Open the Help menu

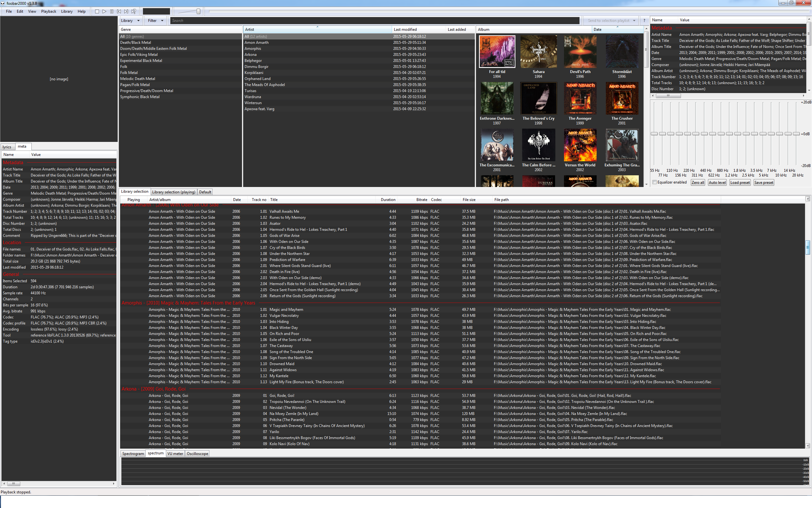(82, 11)
